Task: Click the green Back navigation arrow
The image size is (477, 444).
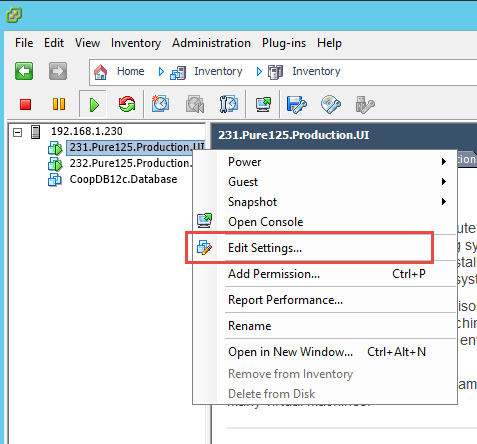Action: point(24,71)
